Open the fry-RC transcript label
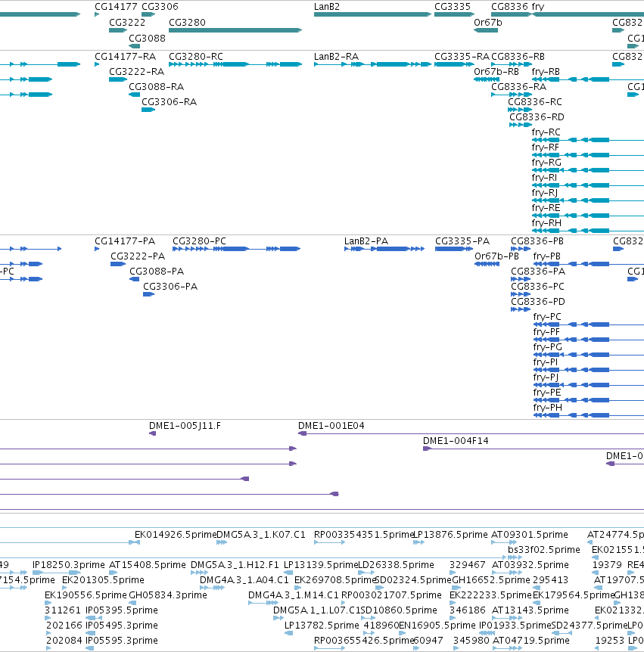 click(546, 132)
